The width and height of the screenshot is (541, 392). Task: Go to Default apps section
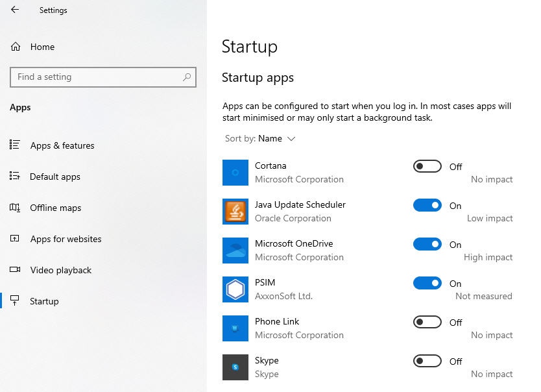tap(55, 177)
